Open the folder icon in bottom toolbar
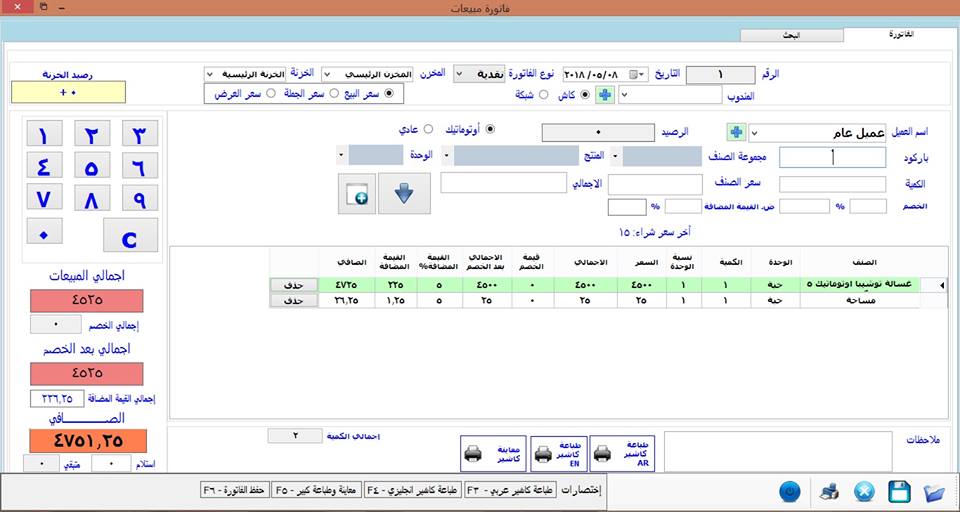Viewport: 960px width, 512px height. point(934,492)
